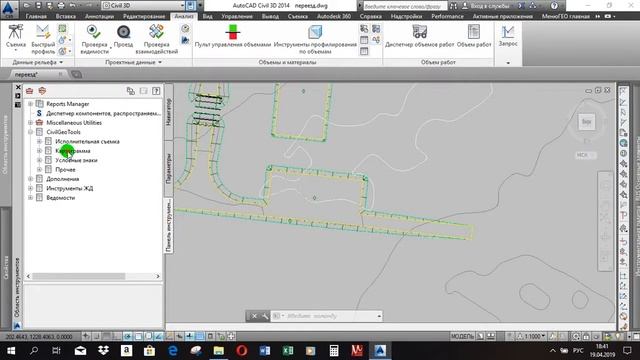
Task: Open the Запрос inquiry tool
Action: (508, 36)
